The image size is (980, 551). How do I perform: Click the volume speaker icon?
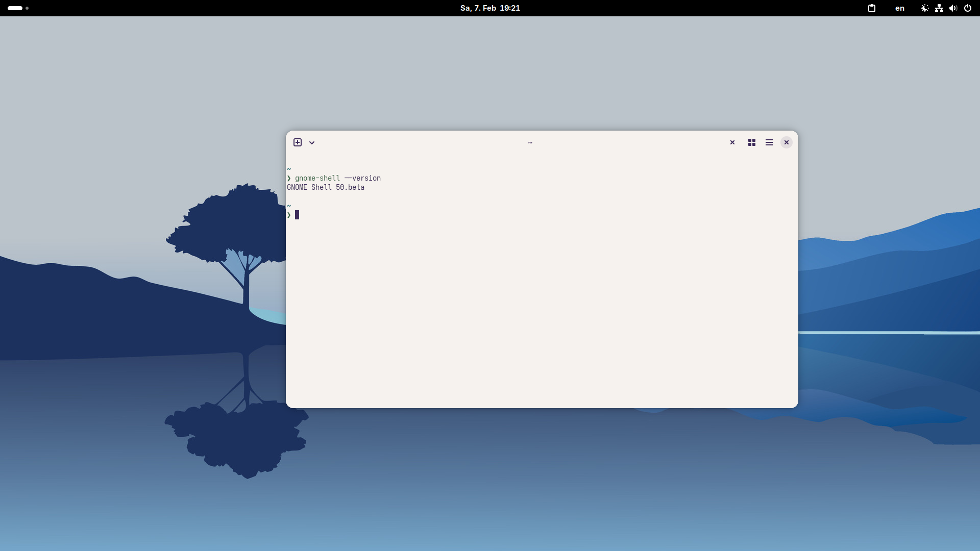click(x=953, y=8)
